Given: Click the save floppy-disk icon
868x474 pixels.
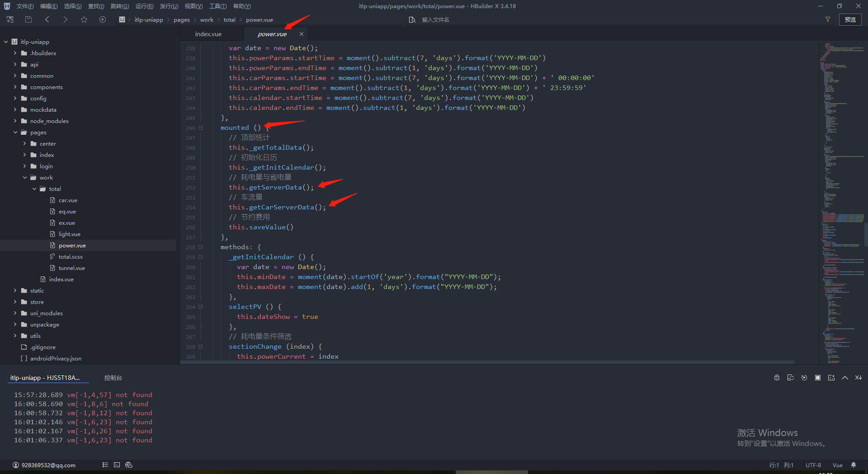Looking at the screenshot, I should 28,19.
